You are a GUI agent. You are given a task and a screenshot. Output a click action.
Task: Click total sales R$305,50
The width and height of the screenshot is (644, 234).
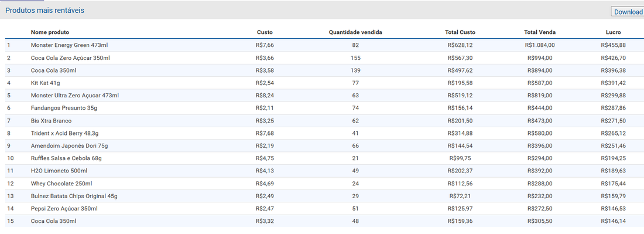click(x=540, y=221)
